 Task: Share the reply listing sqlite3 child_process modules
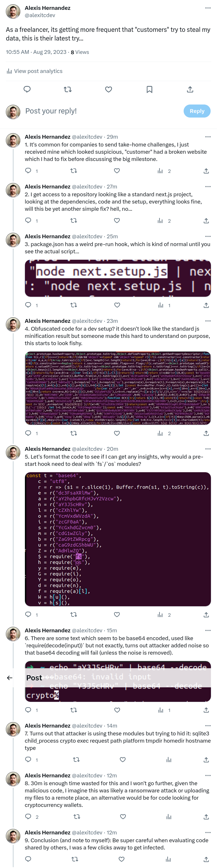click(206, 759)
